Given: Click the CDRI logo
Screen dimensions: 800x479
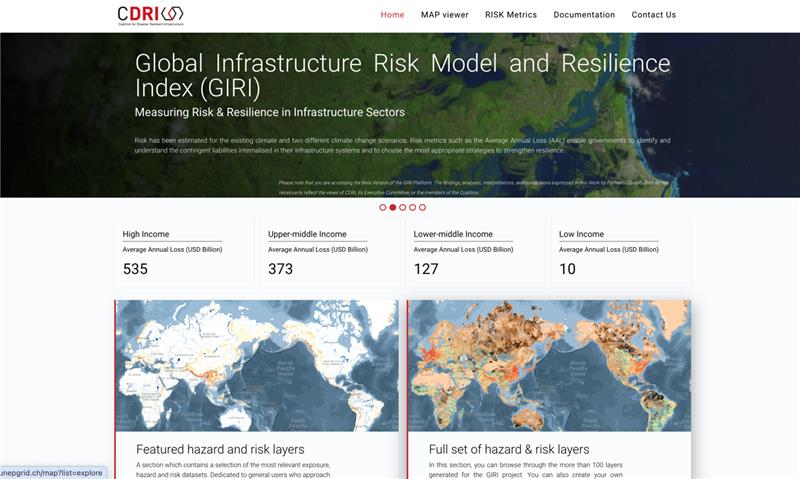Looking at the screenshot, I should pyautogui.click(x=150, y=14).
